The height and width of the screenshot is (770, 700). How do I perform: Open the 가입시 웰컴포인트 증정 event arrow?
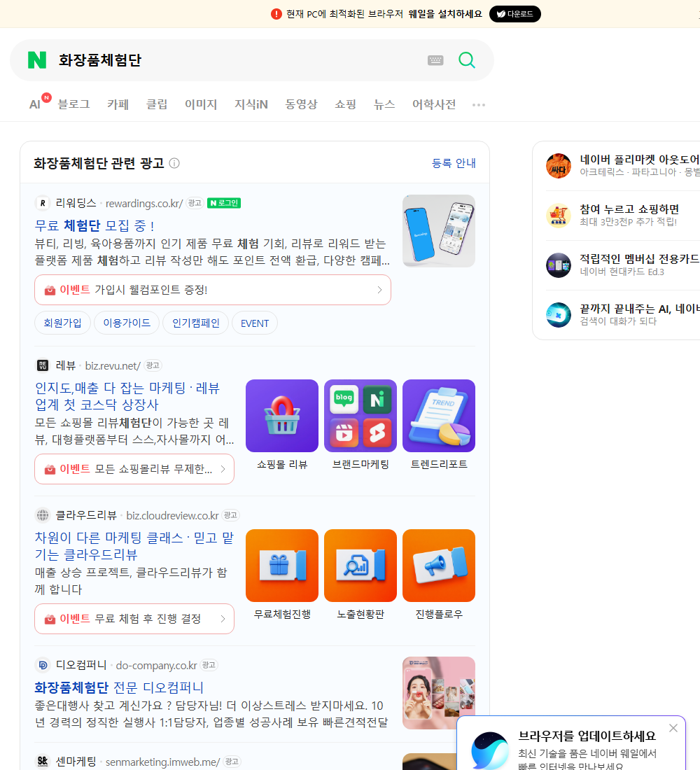[x=379, y=290]
